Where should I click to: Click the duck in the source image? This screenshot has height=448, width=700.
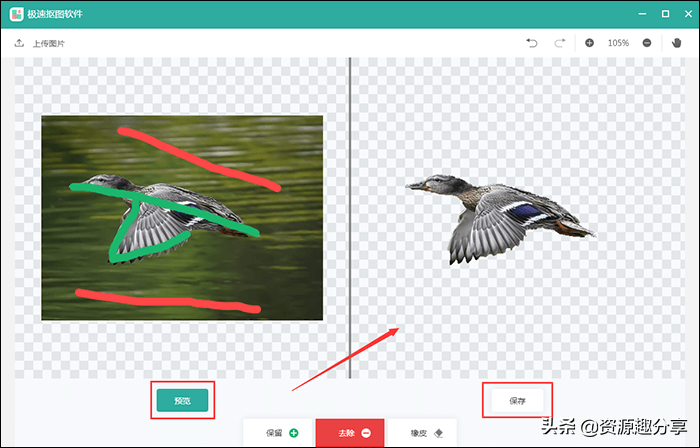coord(165,214)
